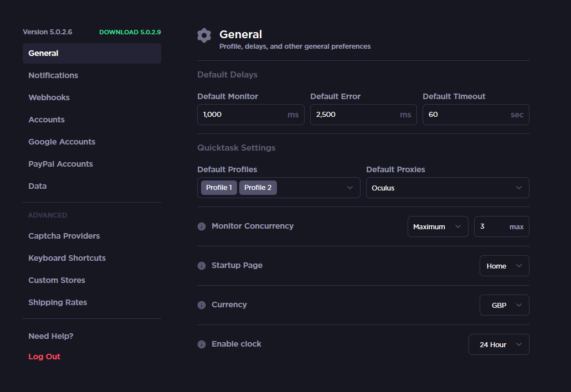Click the Startup Page label
Screen dimensions: 571x392
tap(236, 265)
